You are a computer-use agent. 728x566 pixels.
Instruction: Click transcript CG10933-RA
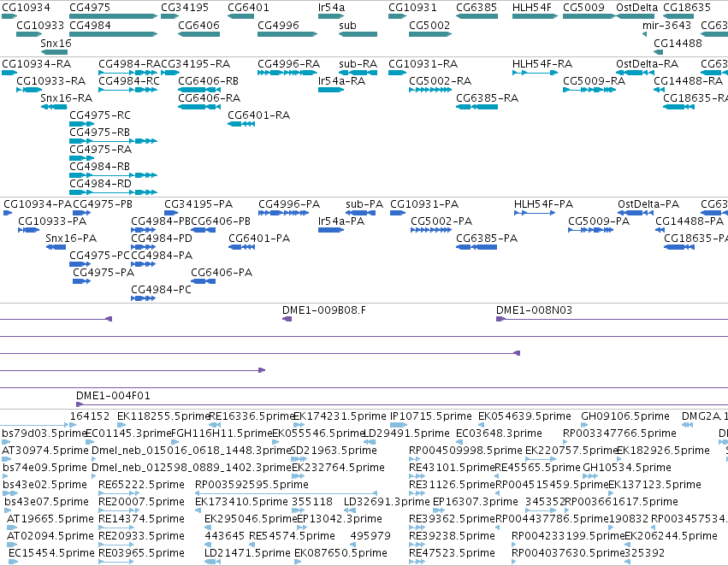tap(51, 80)
